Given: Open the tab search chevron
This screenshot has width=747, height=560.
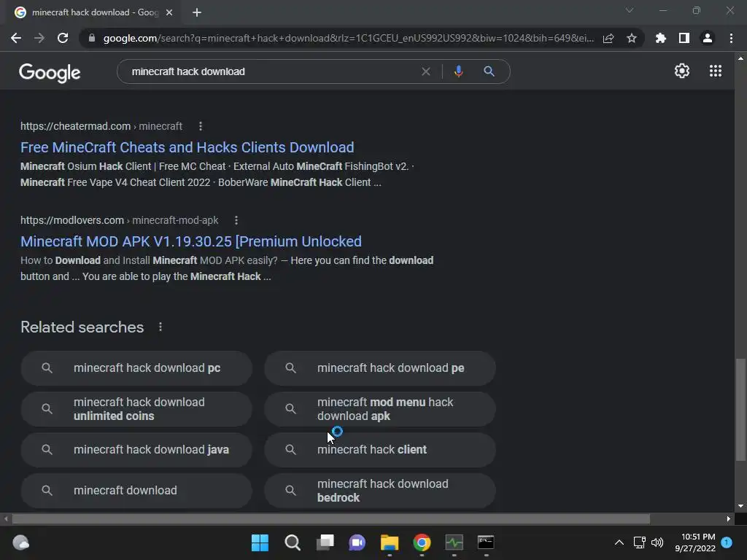Looking at the screenshot, I should pyautogui.click(x=630, y=10).
